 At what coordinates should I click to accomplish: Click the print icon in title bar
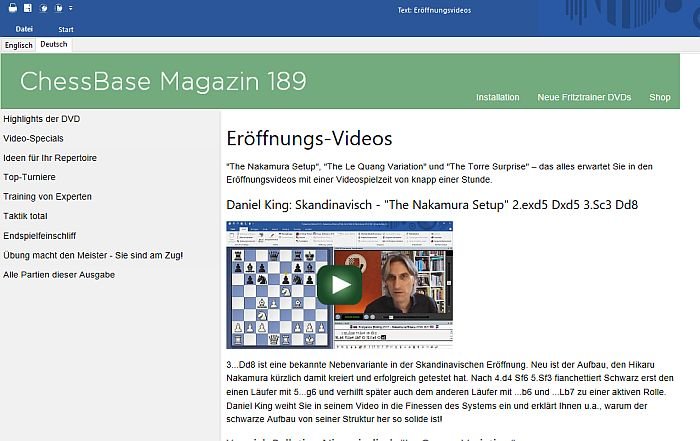[13, 8]
